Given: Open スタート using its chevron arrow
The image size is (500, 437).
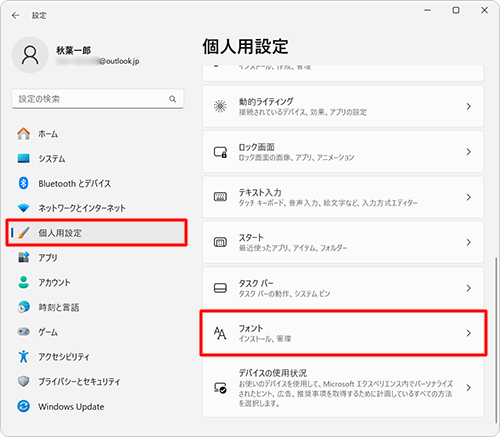Looking at the screenshot, I should pos(469,242).
